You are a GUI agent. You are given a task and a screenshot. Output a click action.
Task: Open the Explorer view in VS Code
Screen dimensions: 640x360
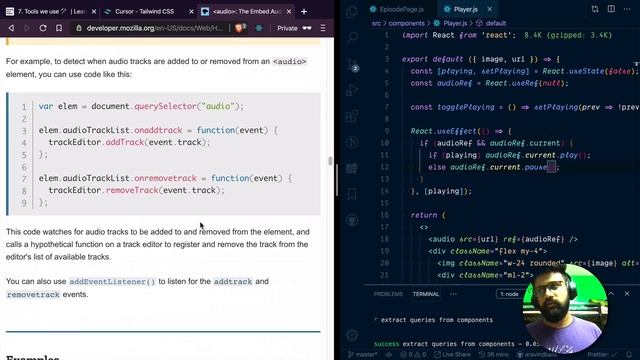point(352,11)
